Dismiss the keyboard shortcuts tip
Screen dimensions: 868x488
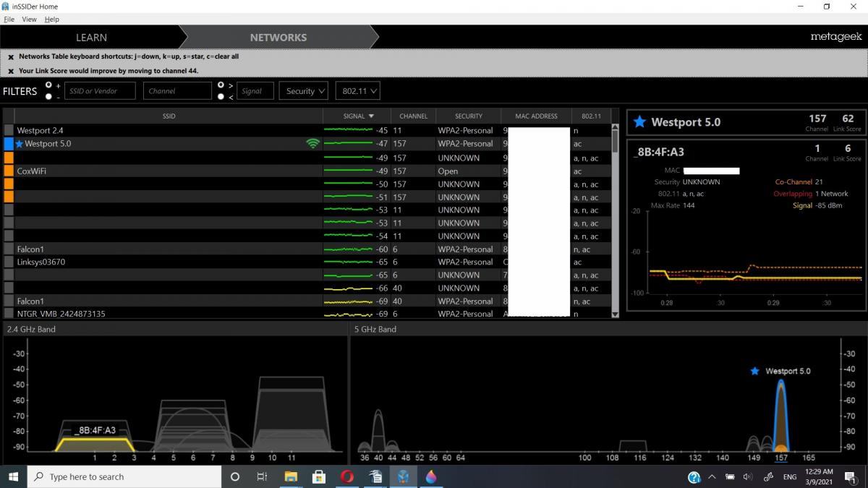12,56
